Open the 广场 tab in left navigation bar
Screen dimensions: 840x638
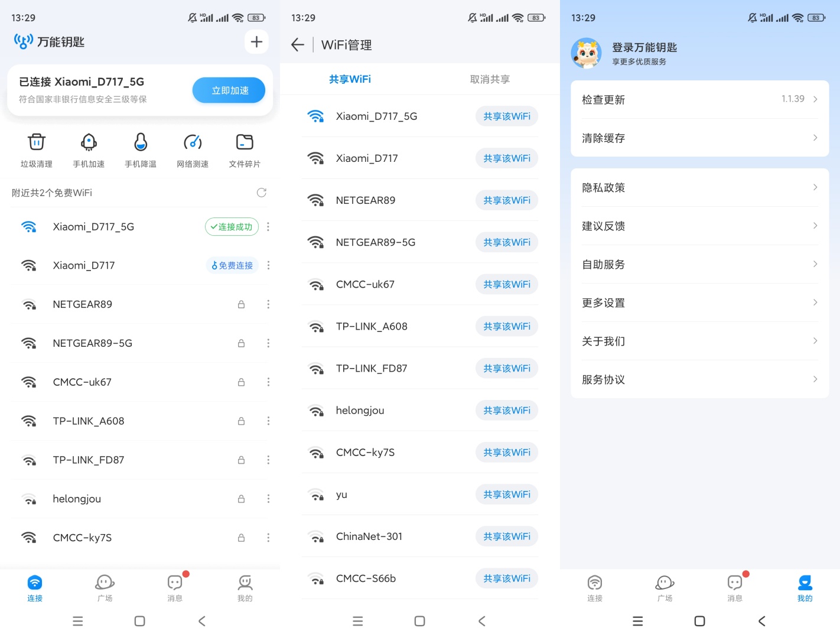click(x=105, y=588)
